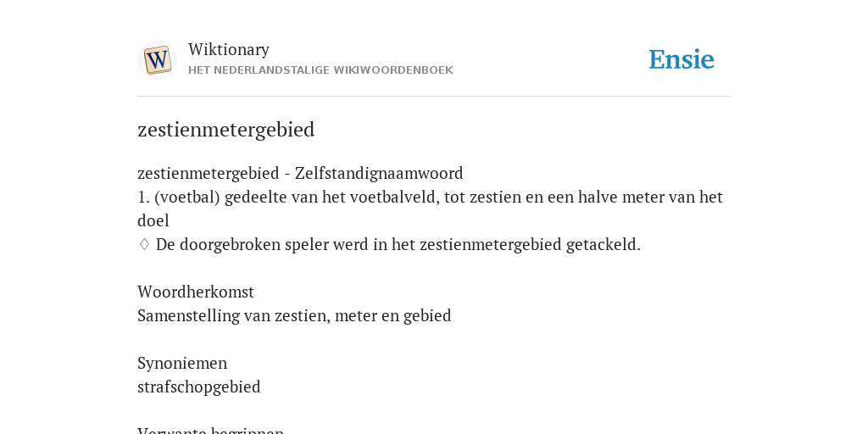Click the Wiktionary source title
Viewport: 868px width, 434px height.
tap(229, 49)
